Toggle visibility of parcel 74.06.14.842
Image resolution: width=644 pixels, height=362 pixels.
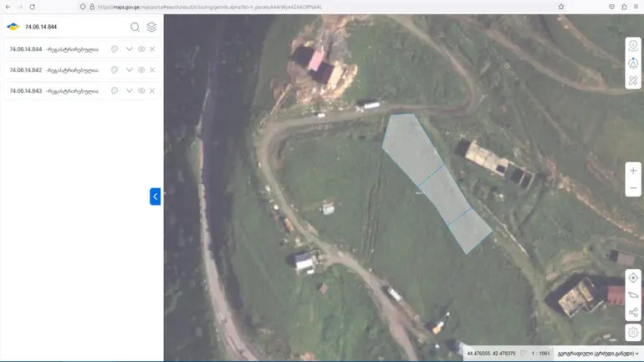(x=141, y=70)
